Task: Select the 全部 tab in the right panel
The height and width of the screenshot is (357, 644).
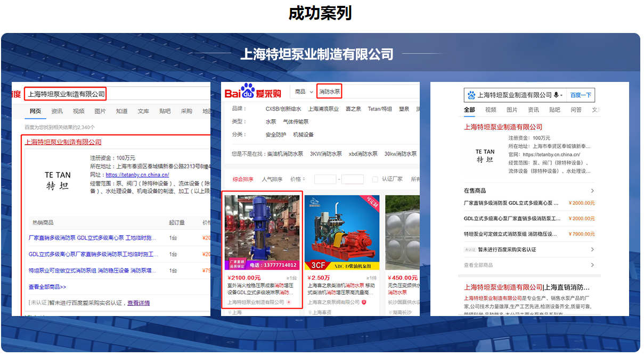Action: tap(469, 110)
